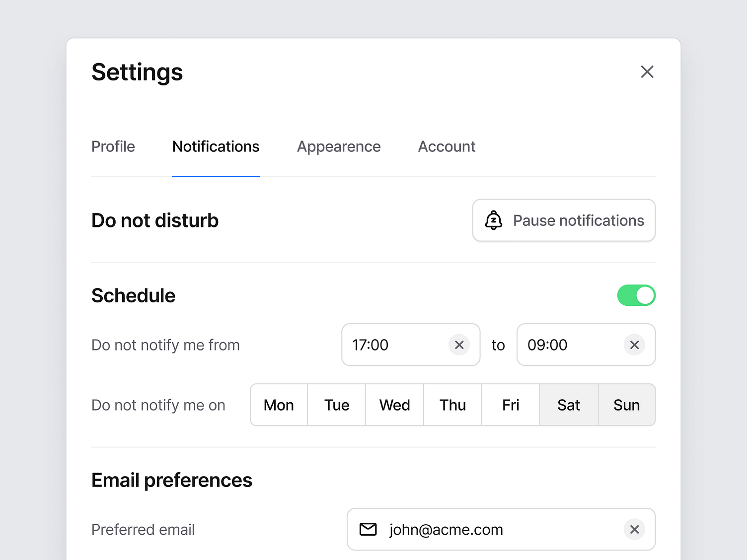Click Pause notifications
This screenshot has height=560, width=747.
pos(564,220)
